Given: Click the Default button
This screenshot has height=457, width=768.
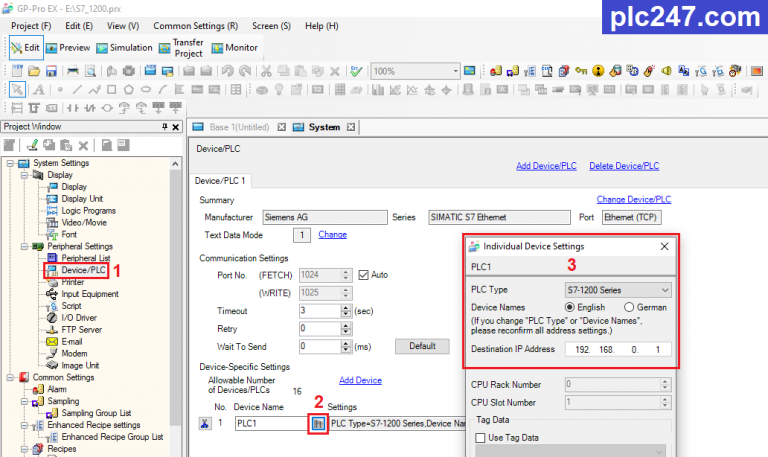Looking at the screenshot, I should [422, 346].
